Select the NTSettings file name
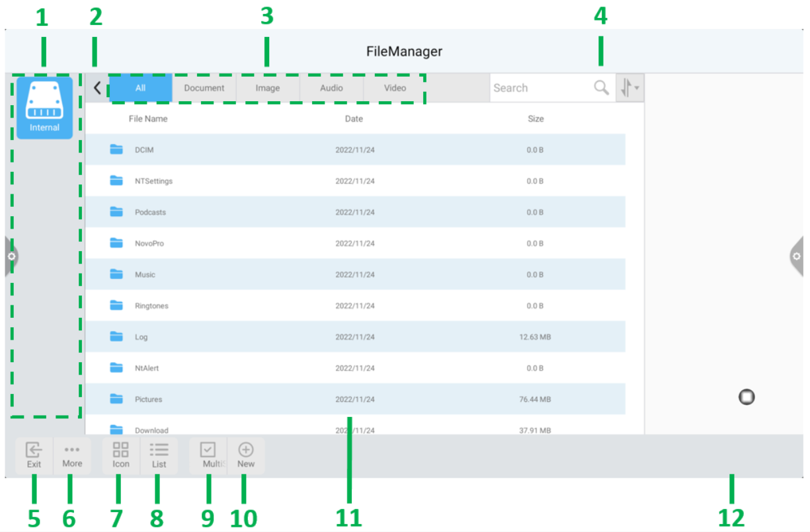The image size is (810, 532). tap(154, 181)
